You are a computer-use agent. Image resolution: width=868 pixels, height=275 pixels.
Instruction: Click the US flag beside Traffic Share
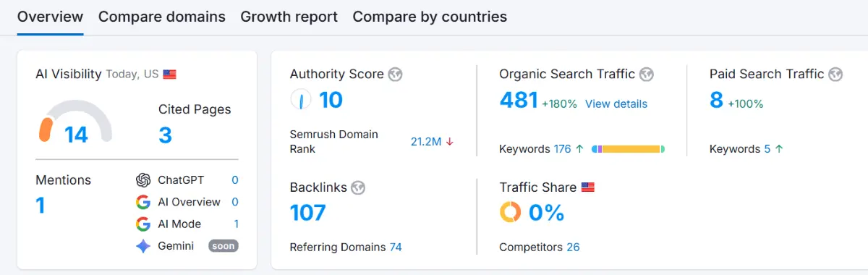pos(588,187)
